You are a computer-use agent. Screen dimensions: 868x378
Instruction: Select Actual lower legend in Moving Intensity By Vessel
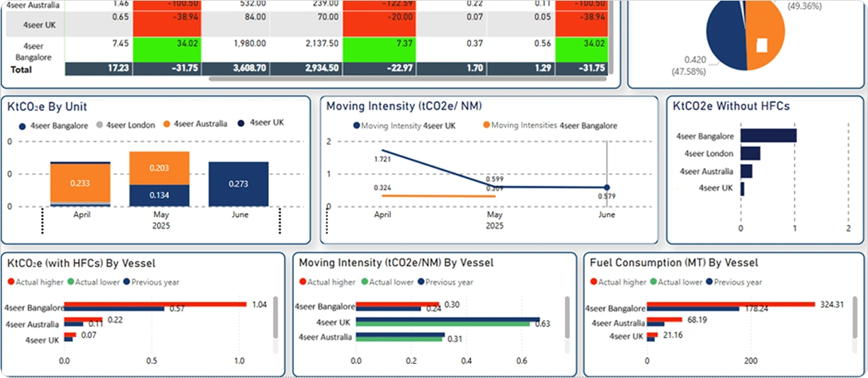pyautogui.click(x=363, y=282)
